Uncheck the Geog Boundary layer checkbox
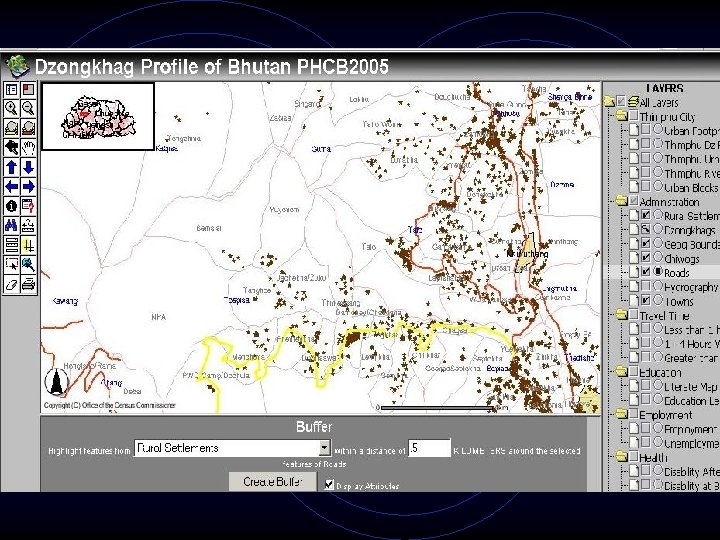 coord(646,243)
